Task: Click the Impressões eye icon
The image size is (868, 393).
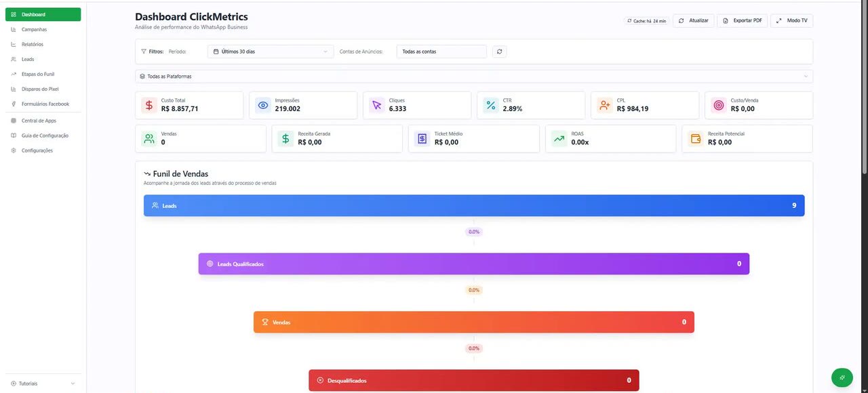Action: 263,106
